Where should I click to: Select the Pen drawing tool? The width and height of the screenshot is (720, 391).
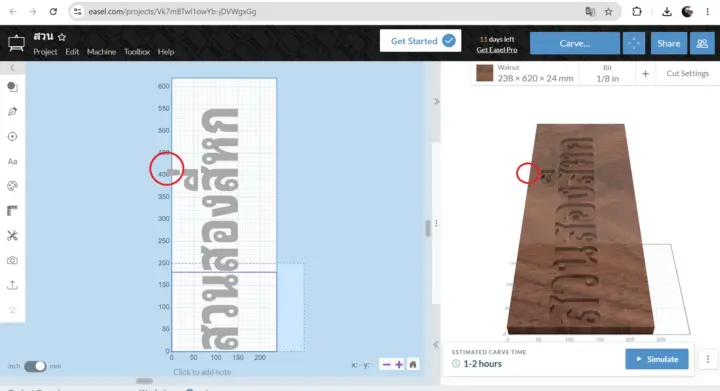pyautogui.click(x=12, y=112)
